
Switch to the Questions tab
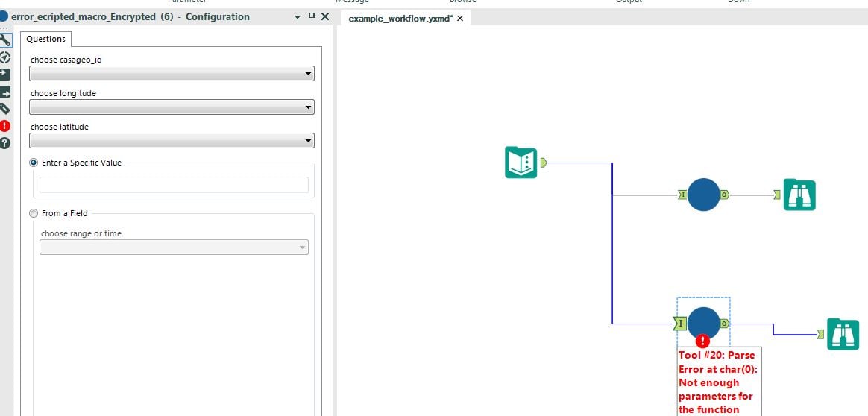click(46, 39)
